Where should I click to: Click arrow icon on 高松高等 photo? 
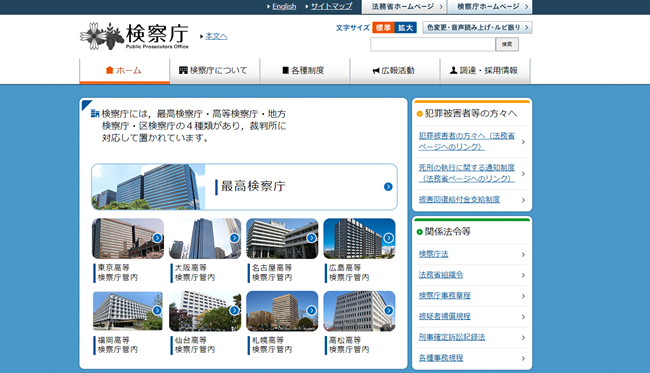pos(388,310)
